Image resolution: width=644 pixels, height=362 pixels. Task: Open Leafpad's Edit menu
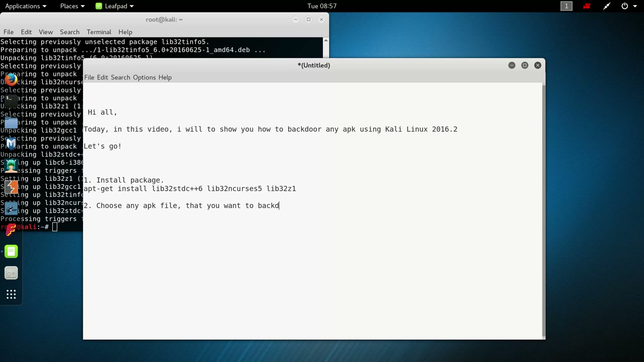coord(103,77)
